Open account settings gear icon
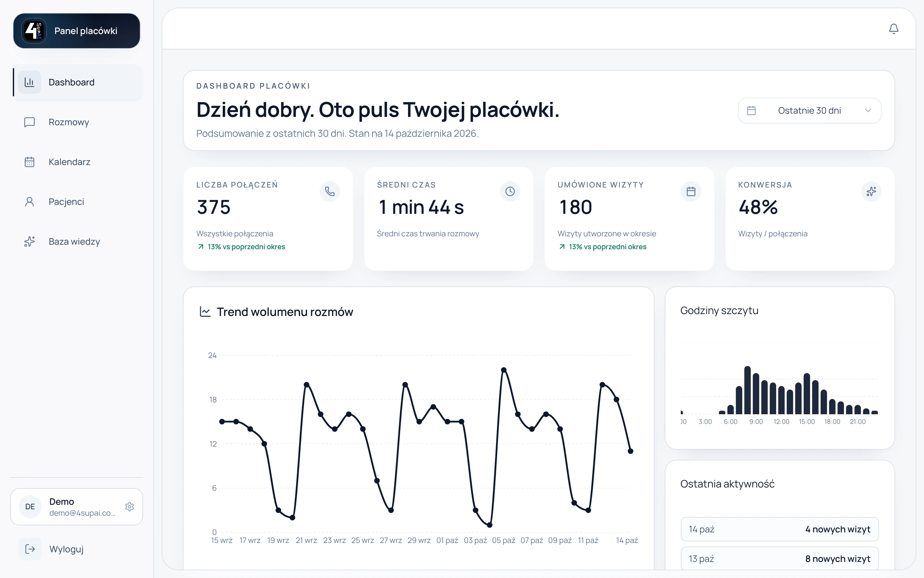This screenshot has width=924, height=578. (x=129, y=506)
